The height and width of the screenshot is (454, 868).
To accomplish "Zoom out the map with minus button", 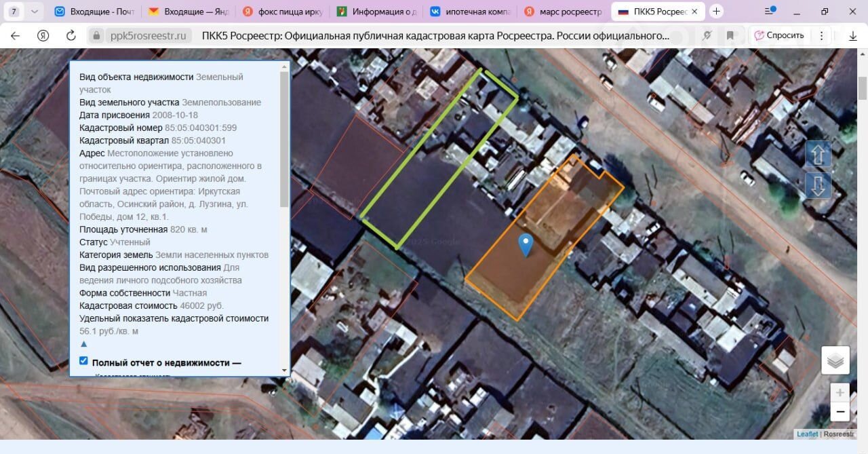I will point(840,411).
